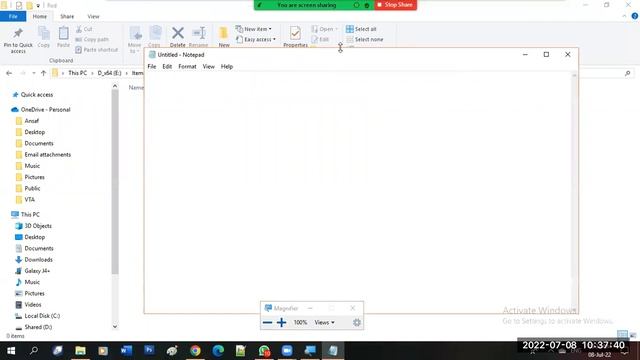Click Select all in Explorer ribbon
640x360 pixels.
point(361,29)
